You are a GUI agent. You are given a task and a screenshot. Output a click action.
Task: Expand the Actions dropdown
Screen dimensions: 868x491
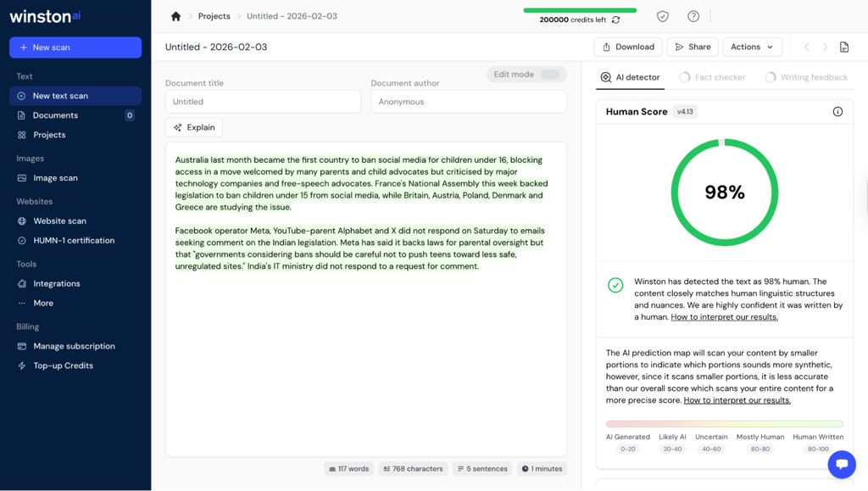pyautogui.click(x=753, y=47)
